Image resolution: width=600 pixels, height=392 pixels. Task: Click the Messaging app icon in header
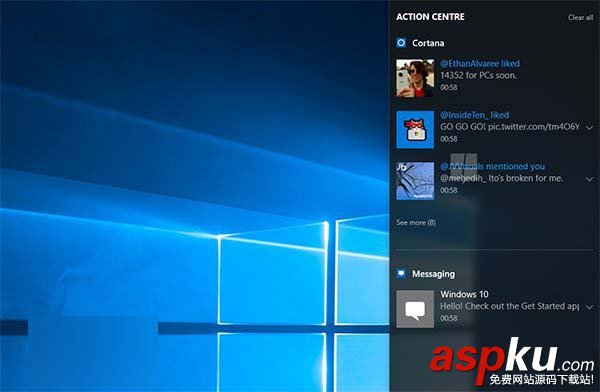[x=401, y=273]
